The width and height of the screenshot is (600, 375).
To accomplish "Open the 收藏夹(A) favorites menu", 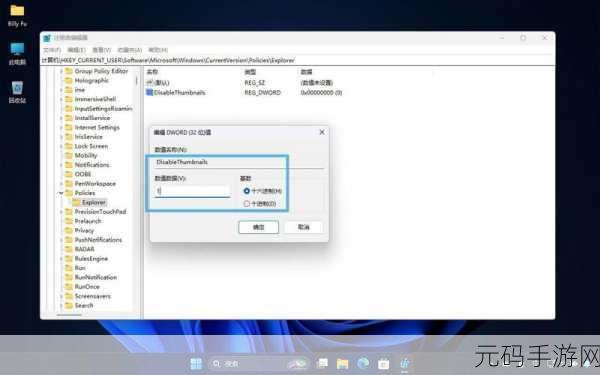I will (x=129, y=50).
